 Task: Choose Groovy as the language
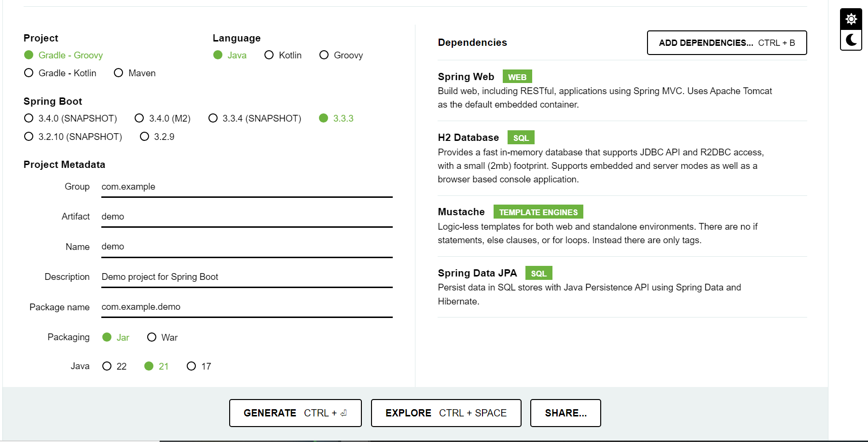pyautogui.click(x=341, y=55)
